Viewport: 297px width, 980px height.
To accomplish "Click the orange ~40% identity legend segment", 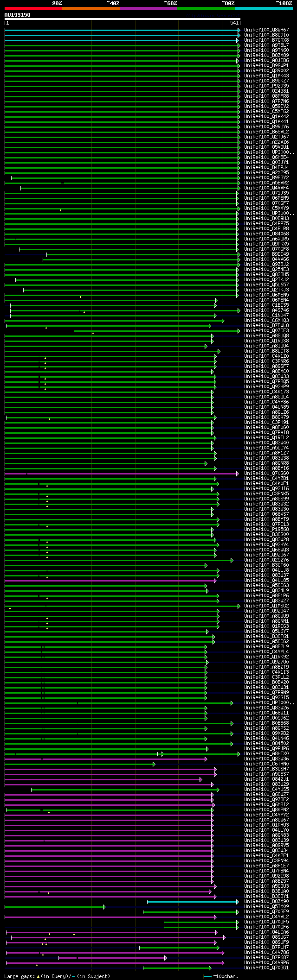I will click(90, 8).
